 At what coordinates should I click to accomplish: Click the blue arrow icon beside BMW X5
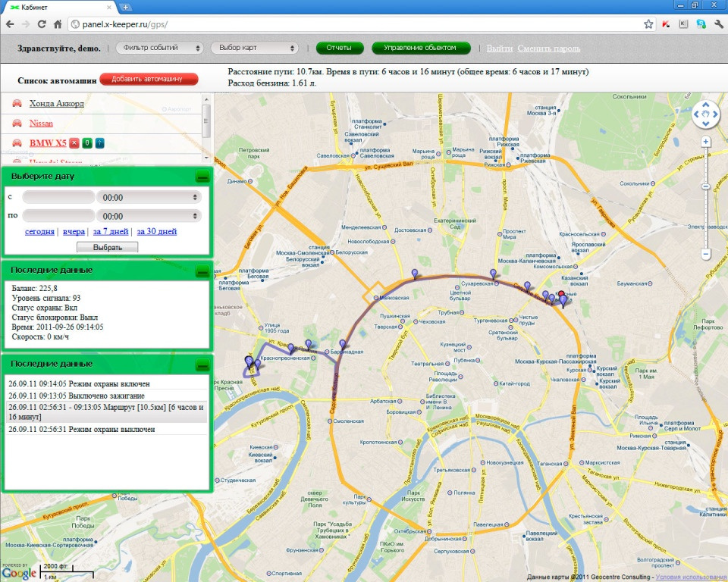[99, 142]
